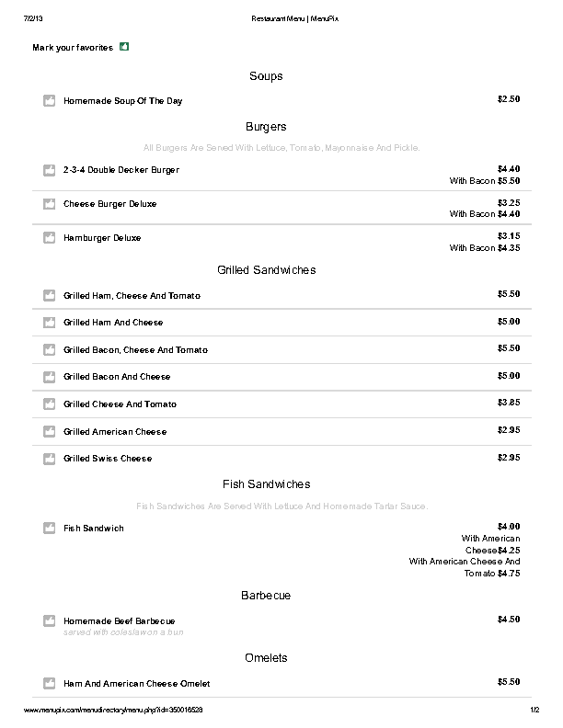Click the green thumbs-up icon beside Mark your favorites
This screenshot has width=563, height=728.
click(124, 47)
